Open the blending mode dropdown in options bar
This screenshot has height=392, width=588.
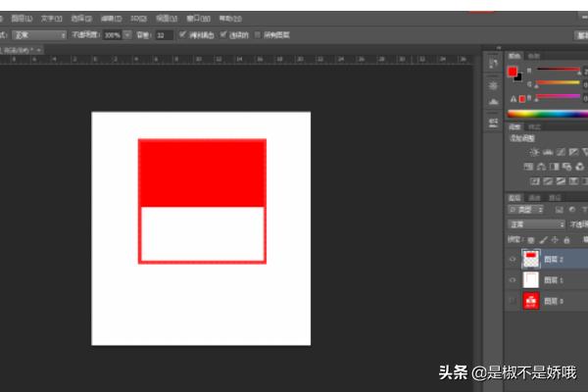coord(39,34)
